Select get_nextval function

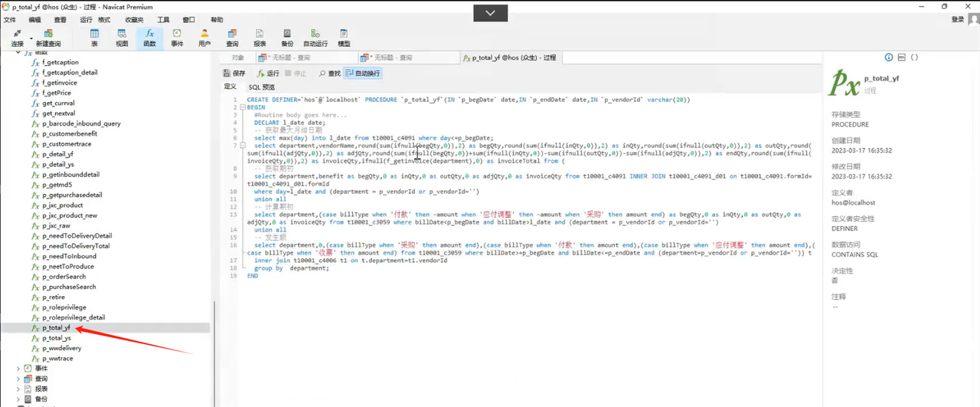point(58,113)
